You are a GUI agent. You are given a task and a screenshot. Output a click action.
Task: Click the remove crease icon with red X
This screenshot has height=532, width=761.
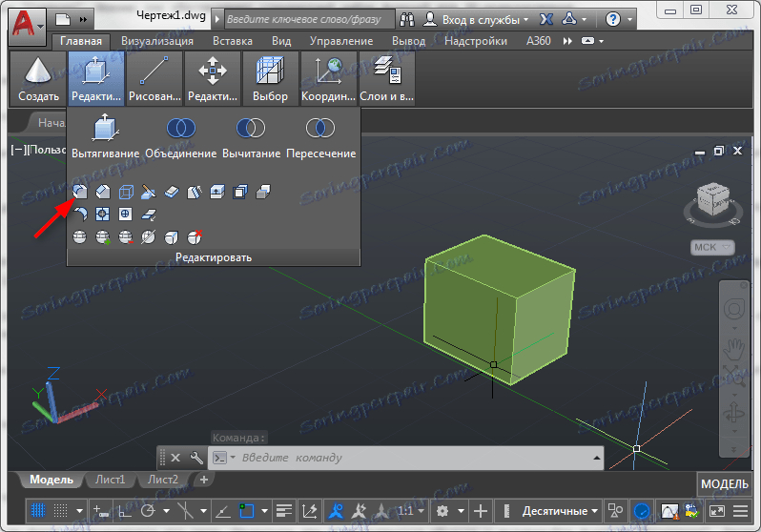click(x=195, y=236)
